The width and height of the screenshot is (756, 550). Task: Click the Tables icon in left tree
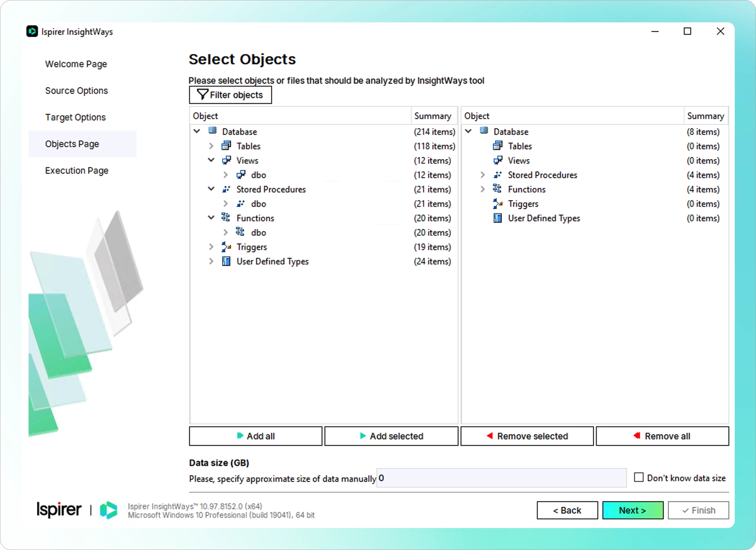[226, 146]
